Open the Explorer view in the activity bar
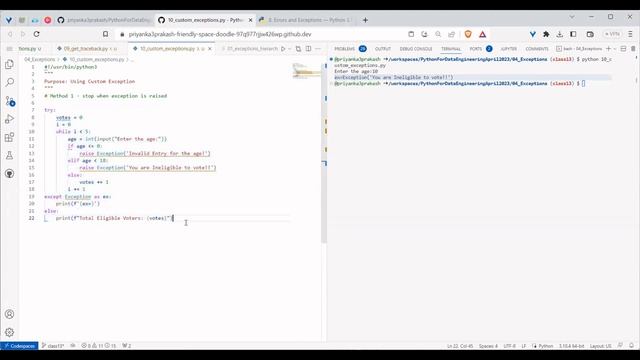Viewport: 640px width, 360px height. click(x=9, y=64)
